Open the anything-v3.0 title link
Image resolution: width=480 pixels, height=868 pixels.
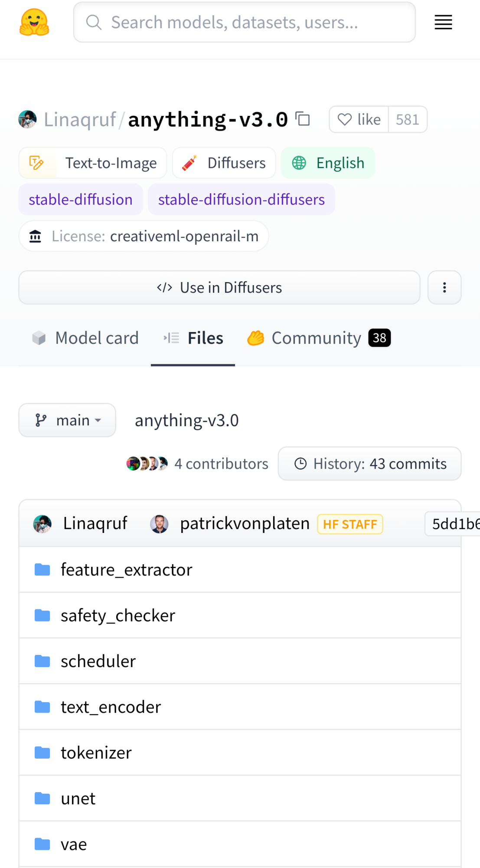coord(208,119)
